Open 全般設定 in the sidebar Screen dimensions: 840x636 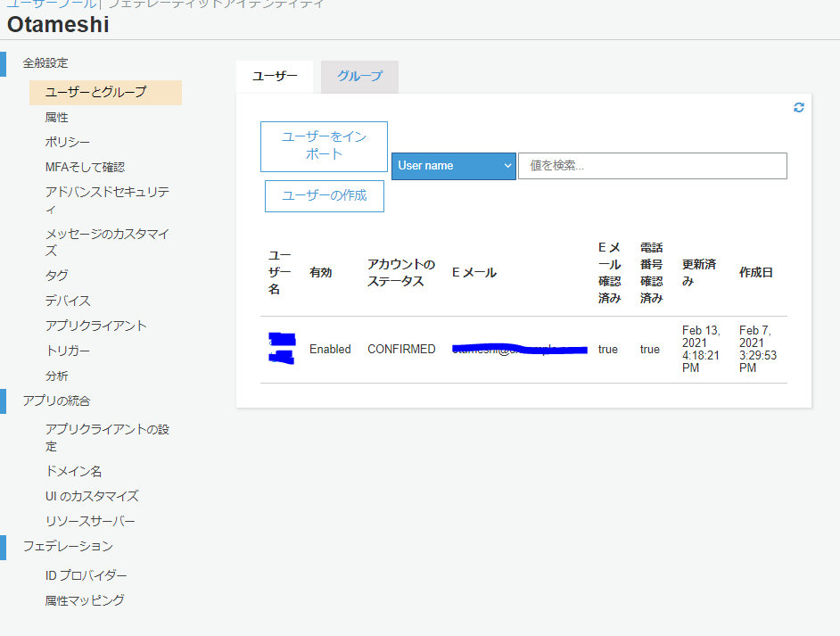[x=45, y=63]
